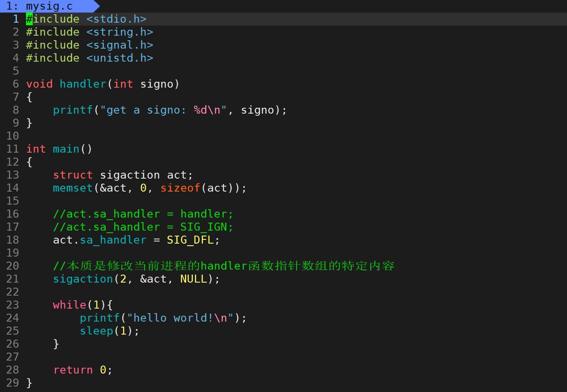Click line number 10
567x392 pixels.
(x=13, y=136)
